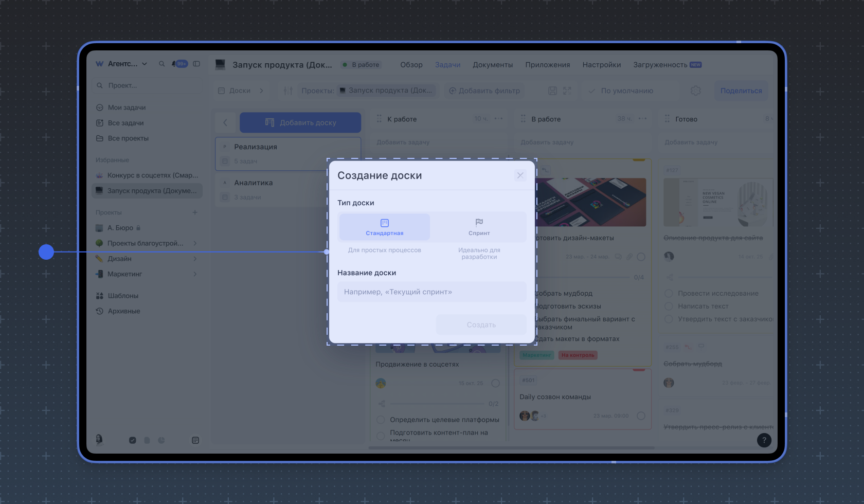Expand the Дизайн project folder

(195, 259)
